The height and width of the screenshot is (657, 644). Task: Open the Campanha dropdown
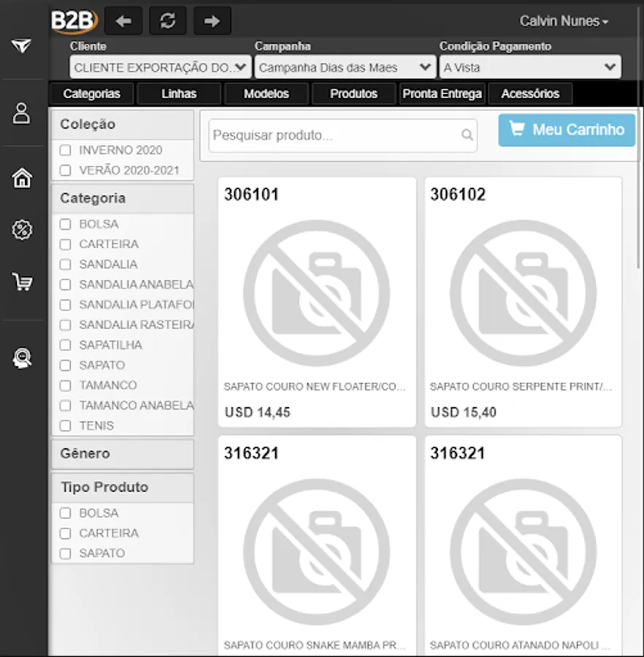point(345,67)
